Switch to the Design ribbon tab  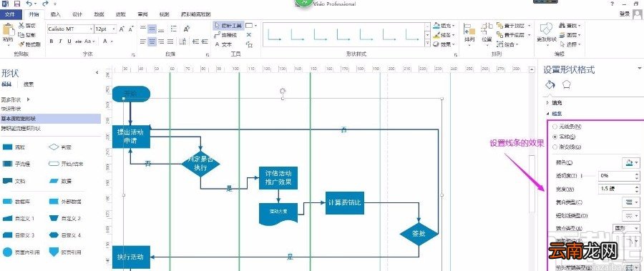(77, 14)
